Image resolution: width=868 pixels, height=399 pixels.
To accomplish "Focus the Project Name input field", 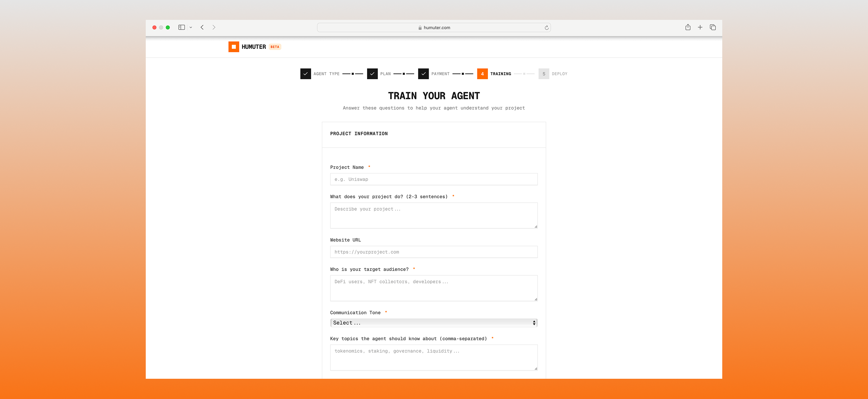I will click(x=434, y=179).
